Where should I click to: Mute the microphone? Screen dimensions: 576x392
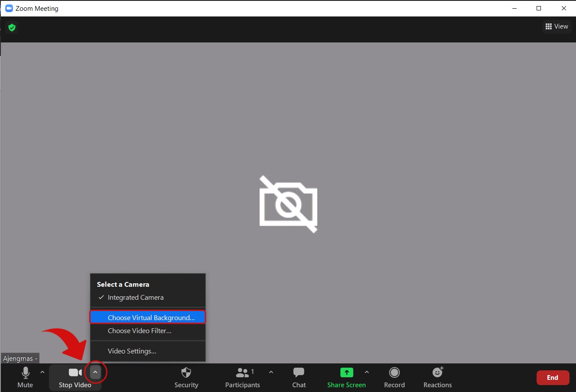click(25, 377)
